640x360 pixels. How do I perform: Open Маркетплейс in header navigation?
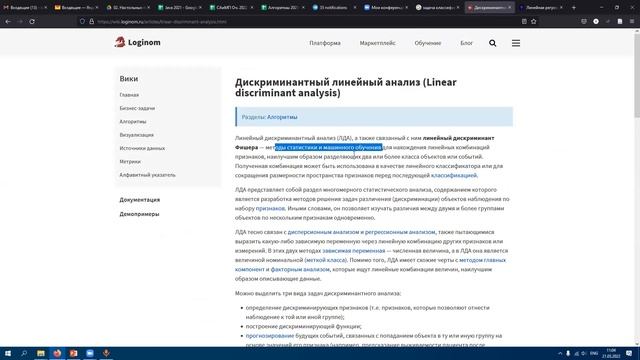[378, 43]
